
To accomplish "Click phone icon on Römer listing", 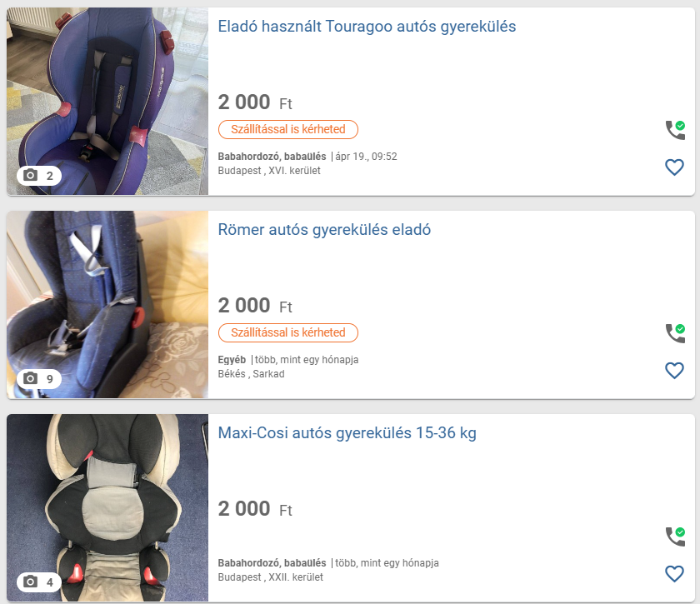I will 675,333.
